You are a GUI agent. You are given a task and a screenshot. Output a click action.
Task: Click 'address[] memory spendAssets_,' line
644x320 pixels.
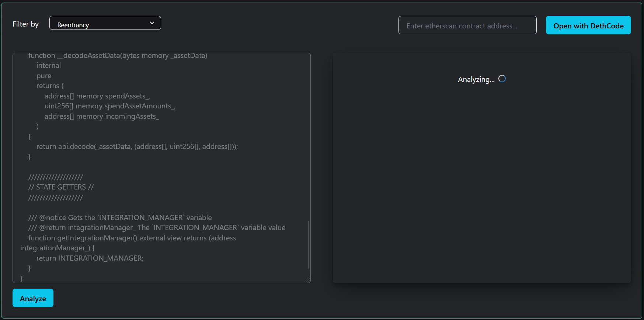97,96
